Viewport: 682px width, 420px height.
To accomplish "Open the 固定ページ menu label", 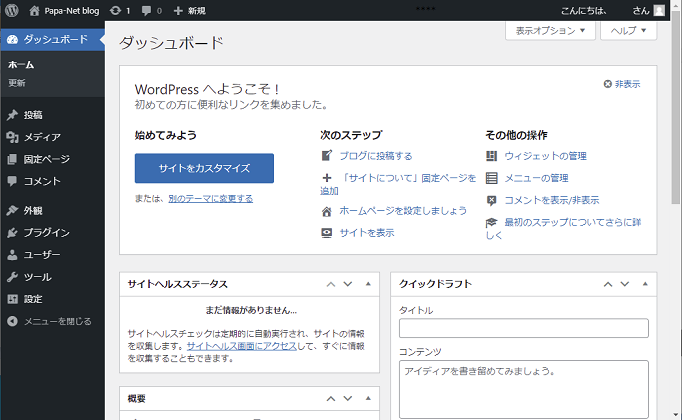I will coord(47,159).
